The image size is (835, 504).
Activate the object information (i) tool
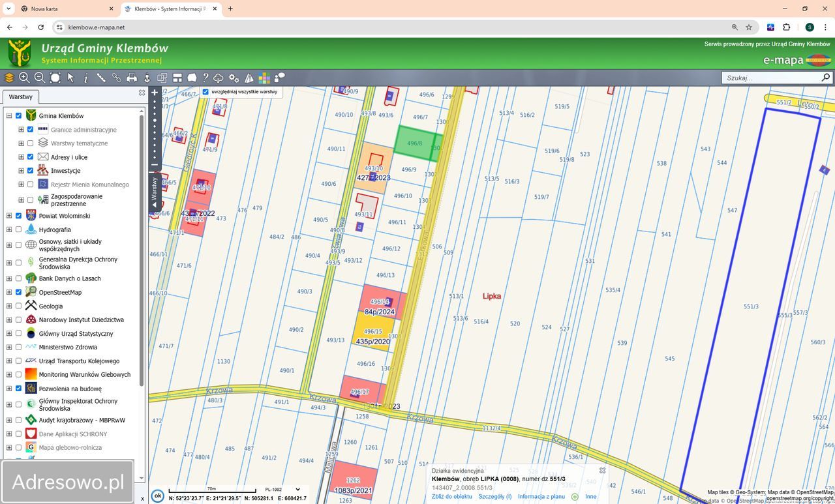point(85,78)
